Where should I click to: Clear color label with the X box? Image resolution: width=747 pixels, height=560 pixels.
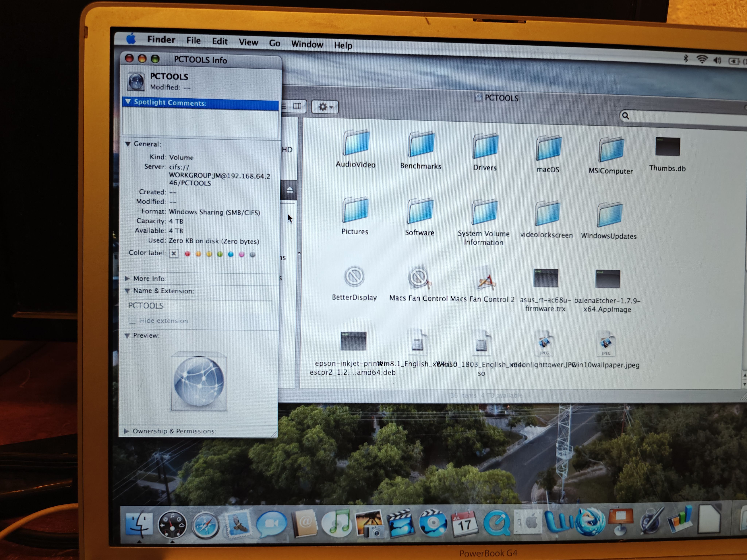174,253
